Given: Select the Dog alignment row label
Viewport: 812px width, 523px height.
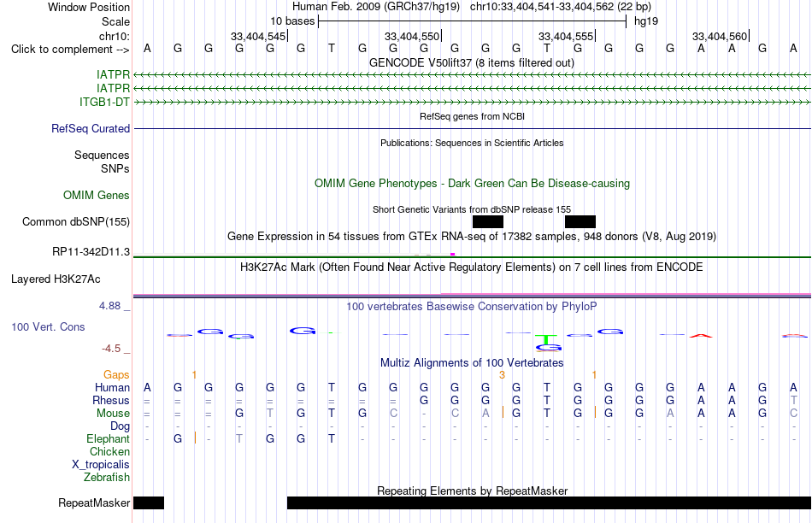Looking at the screenshot, I should click(x=121, y=426).
